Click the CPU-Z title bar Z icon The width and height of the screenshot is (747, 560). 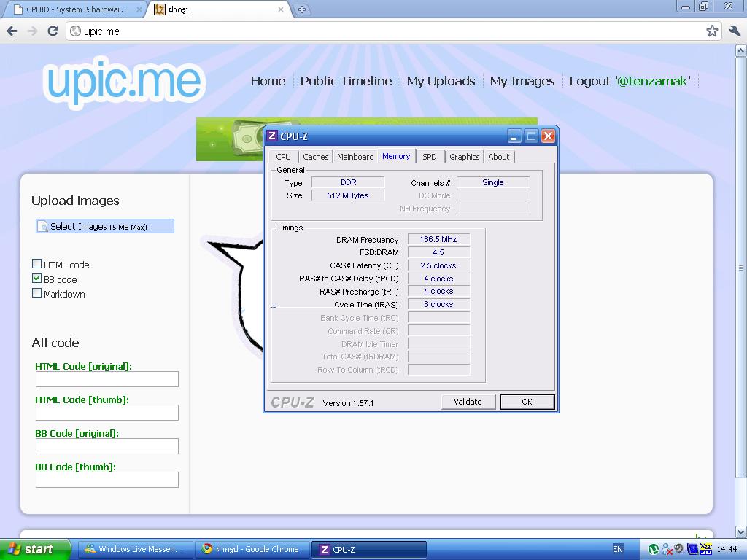coord(272,136)
